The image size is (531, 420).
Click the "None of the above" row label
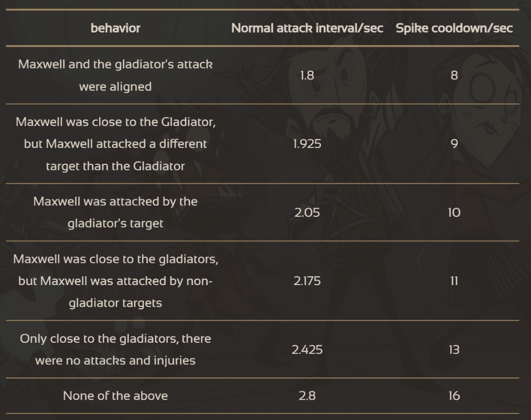115,396
